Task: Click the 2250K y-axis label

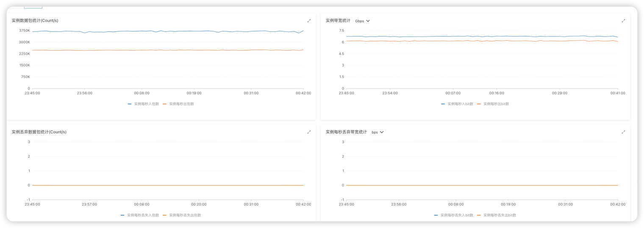Action: (25, 53)
